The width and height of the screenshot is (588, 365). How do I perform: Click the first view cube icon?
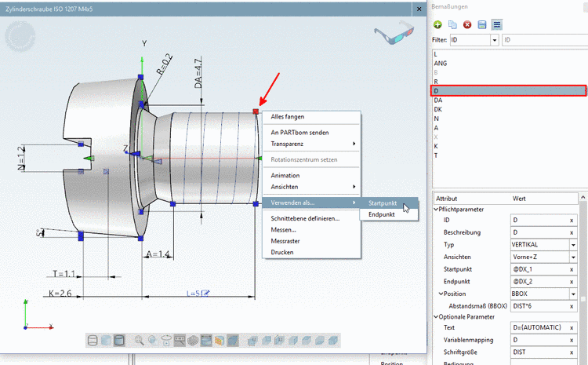click(x=252, y=341)
